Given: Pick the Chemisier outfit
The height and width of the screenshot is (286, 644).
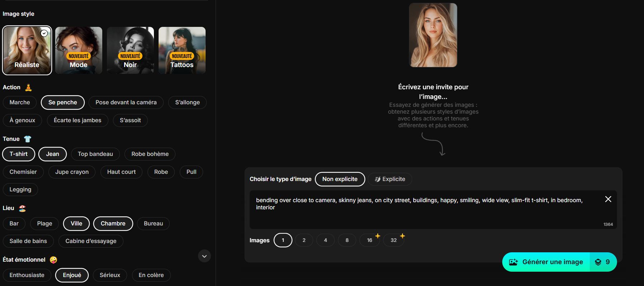Looking at the screenshot, I should click(x=23, y=172).
